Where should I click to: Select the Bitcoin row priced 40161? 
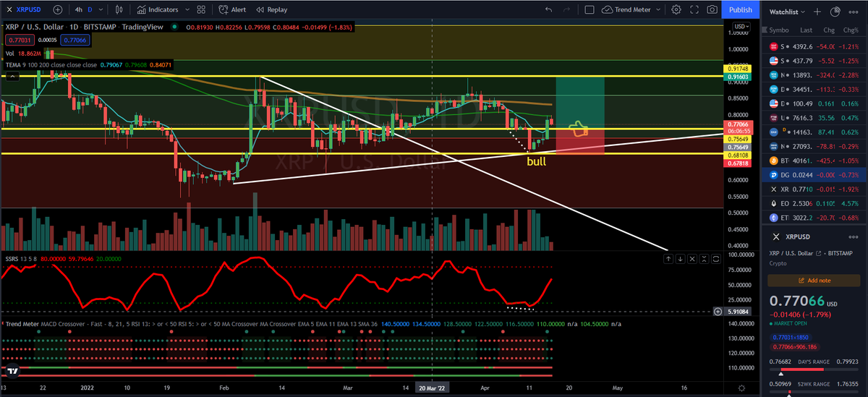[814, 160]
